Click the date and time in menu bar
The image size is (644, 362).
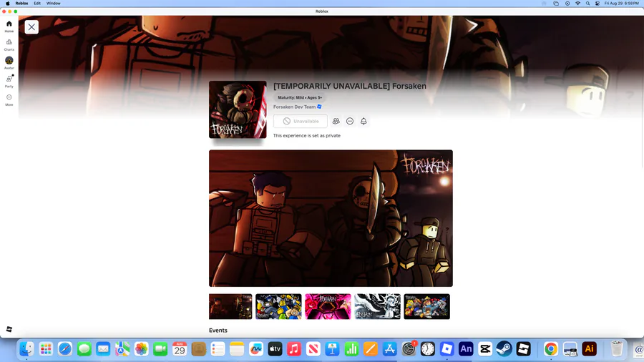[621, 4]
